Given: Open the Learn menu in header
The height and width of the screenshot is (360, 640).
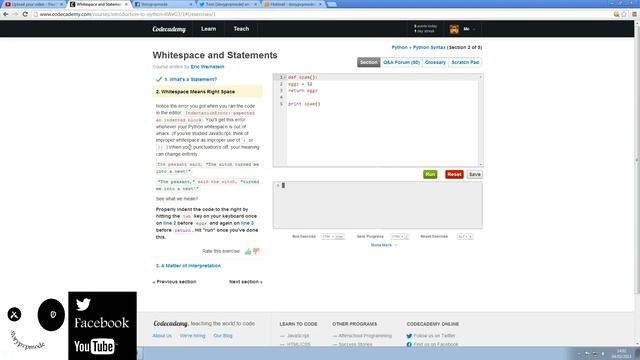Looking at the screenshot, I should pos(209,29).
